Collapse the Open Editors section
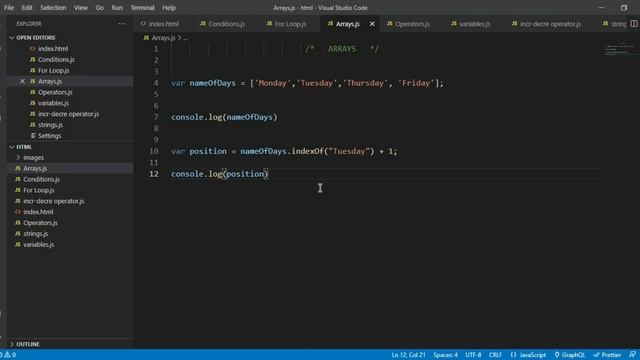The width and height of the screenshot is (640, 360). (11, 38)
